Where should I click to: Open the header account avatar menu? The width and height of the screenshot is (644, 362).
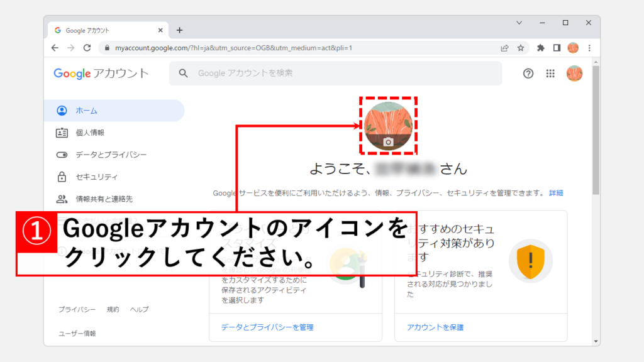(x=574, y=74)
